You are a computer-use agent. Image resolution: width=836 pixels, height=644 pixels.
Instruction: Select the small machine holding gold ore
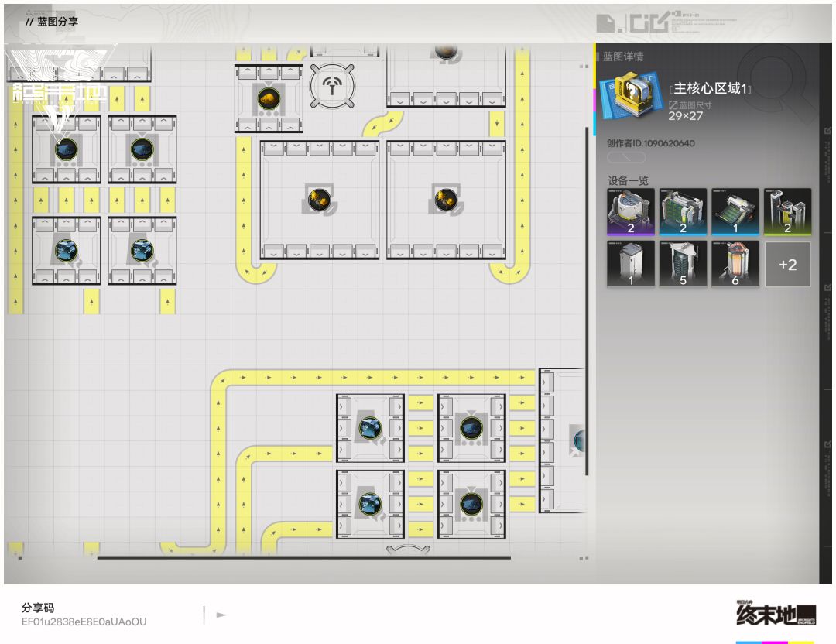click(269, 98)
